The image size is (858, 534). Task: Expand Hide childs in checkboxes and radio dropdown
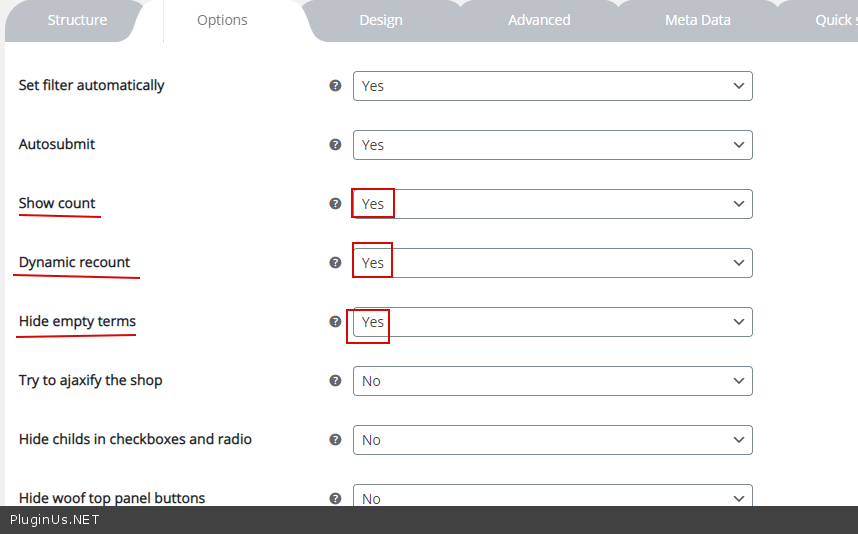coord(552,440)
